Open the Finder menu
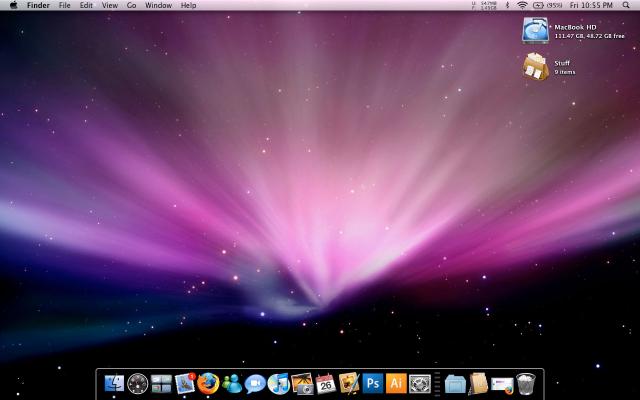The width and height of the screenshot is (640, 400). [38, 5]
